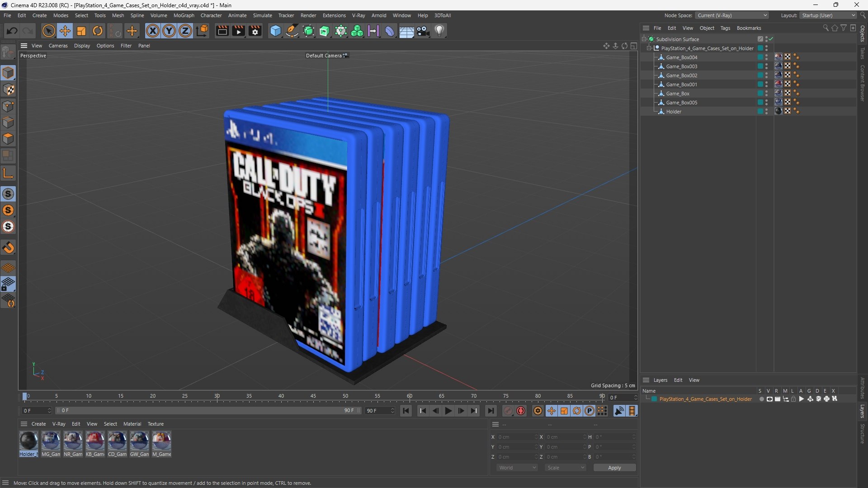Toggle Z axis lock

pyautogui.click(x=185, y=31)
